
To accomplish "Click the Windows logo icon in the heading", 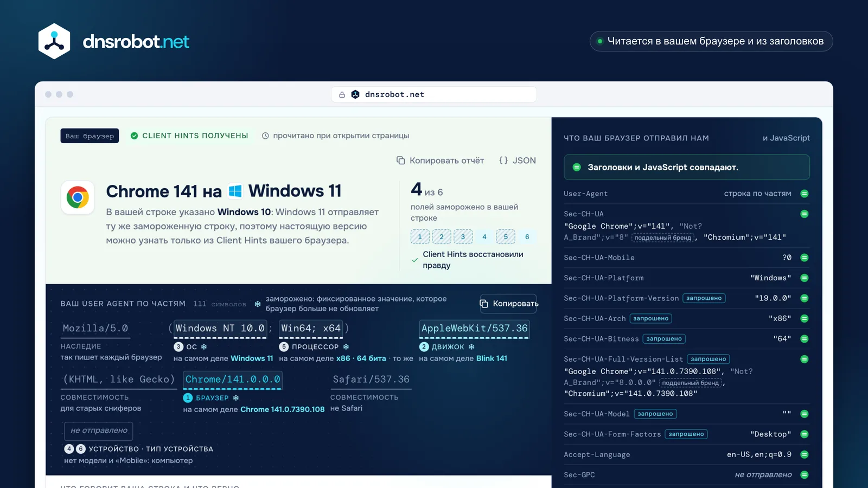I will (x=235, y=191).
